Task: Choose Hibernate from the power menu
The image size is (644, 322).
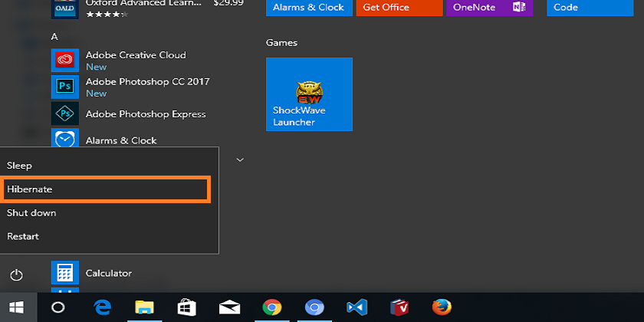Action: pyautogui.click(x=105, y=189)
